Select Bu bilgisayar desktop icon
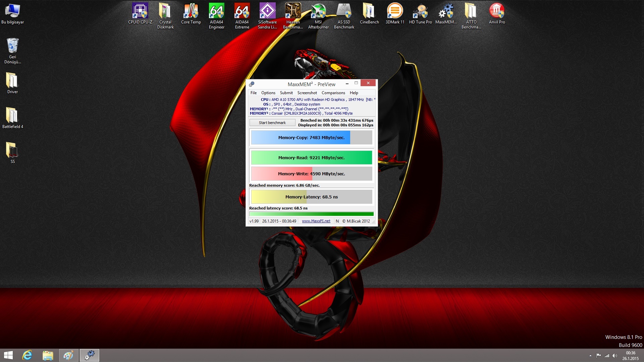This screenshot has height=362, width=644. click(x=12, y=14)
